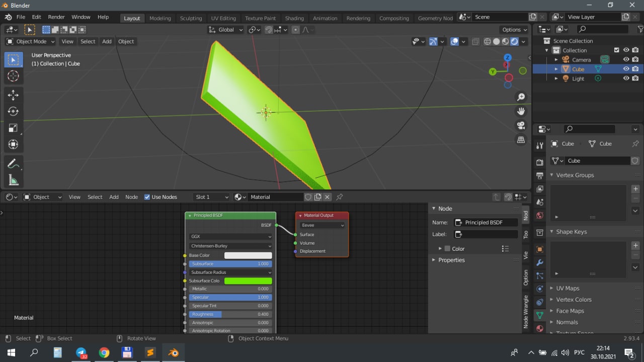The width and height of the screenshot is (644, 362).
Task: Expand Camera item in outliner
Action: pos(556,59)
